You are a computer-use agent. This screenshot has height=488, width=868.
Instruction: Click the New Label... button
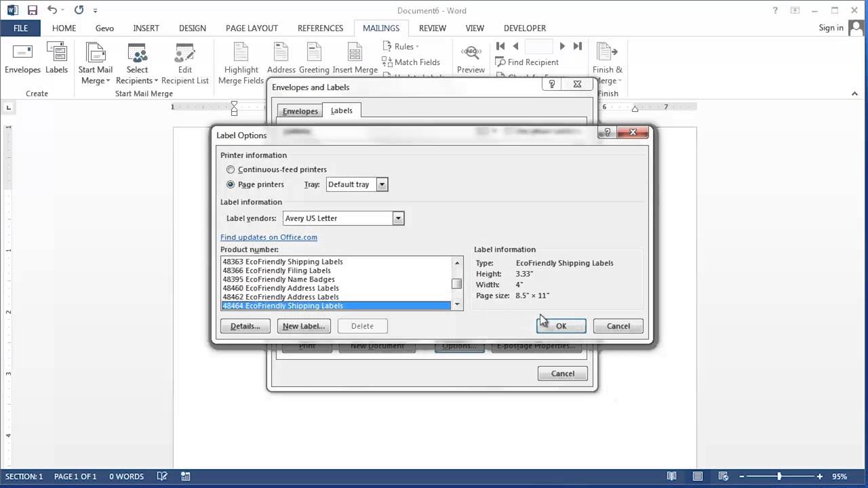coord(304,326)
